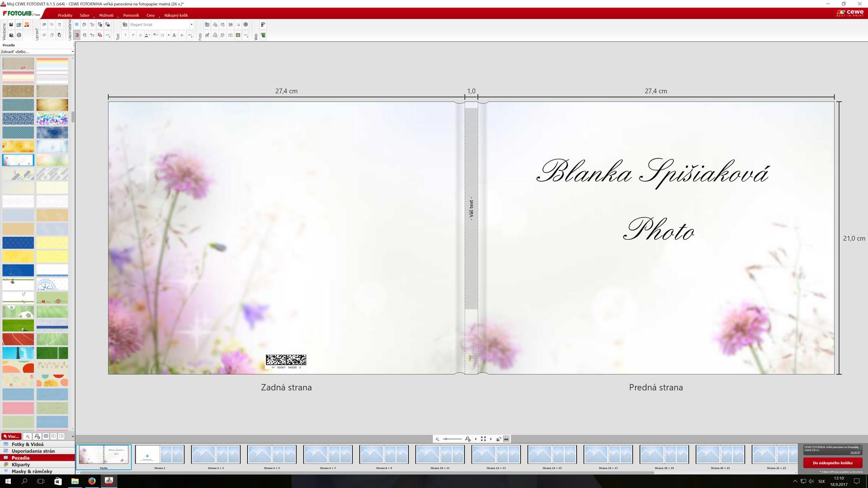The width and height of the screenshot is (868, 488).
Task: Open the Produkty menu
Action: [65, 15]
